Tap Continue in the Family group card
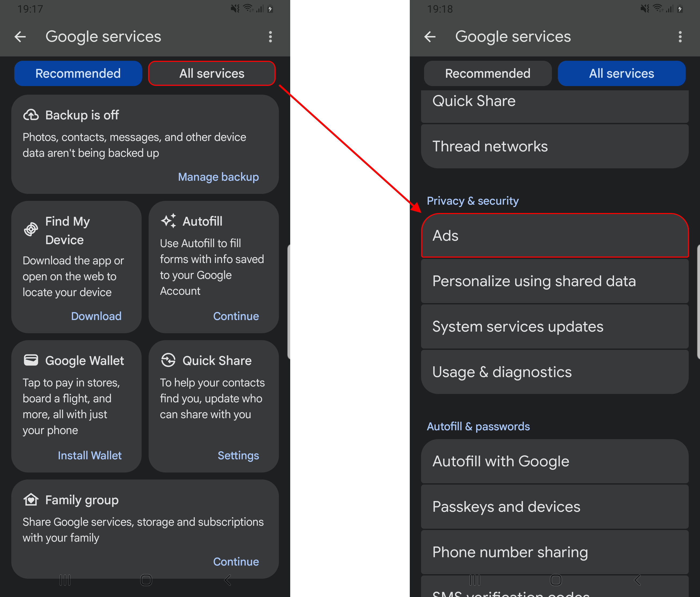Viewport: 700px width, 597px height. (x=236, y=562)
